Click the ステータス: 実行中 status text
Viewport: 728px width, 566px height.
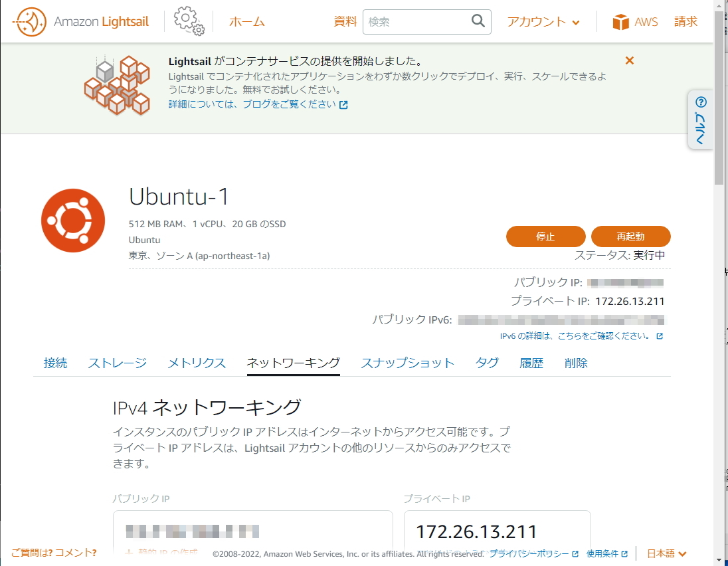point(620,255)
